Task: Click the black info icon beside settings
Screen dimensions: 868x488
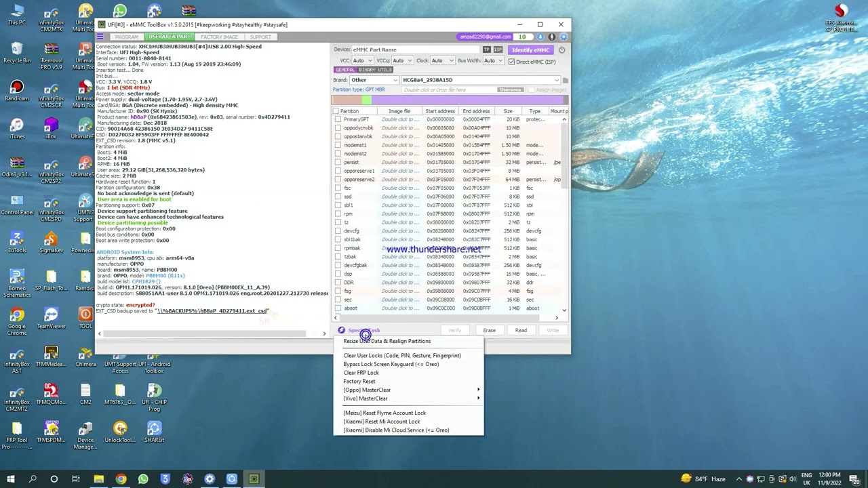Action: (552, 37)
